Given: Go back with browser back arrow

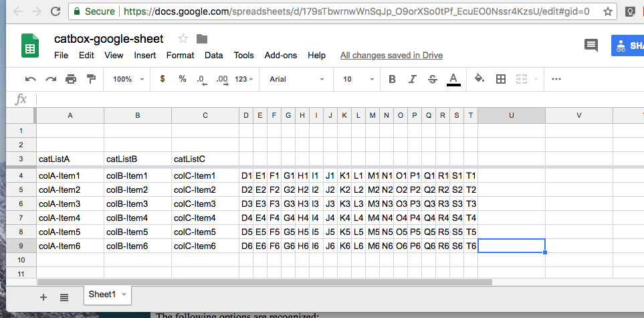Looking at the screenshot, I should click(x=18, y=11).
